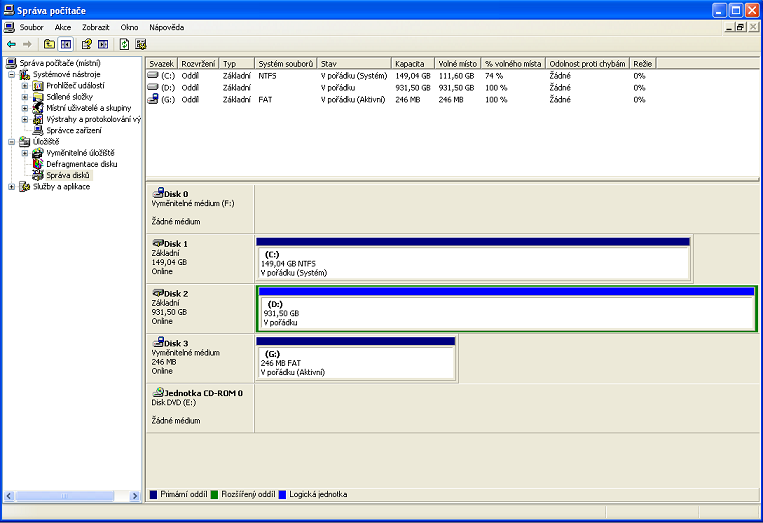
Task: Open the Akce menu
Action: (63, 27)
